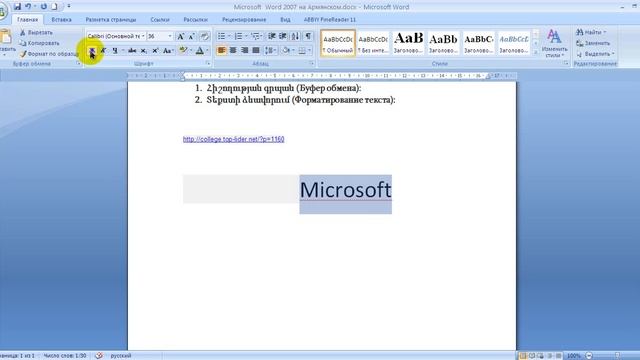Toggle Subscript formatting
The image size is (640, 360).
pos(144,51)
